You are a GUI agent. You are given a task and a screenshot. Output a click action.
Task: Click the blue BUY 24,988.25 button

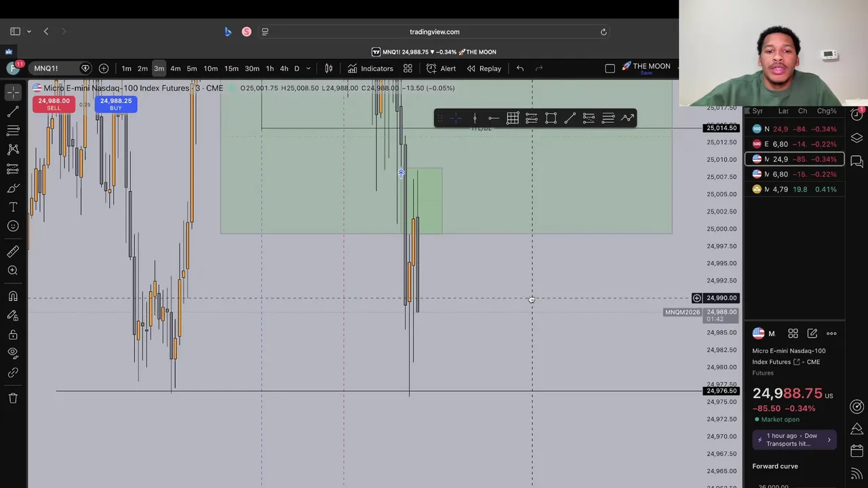(x=116, y=104)
